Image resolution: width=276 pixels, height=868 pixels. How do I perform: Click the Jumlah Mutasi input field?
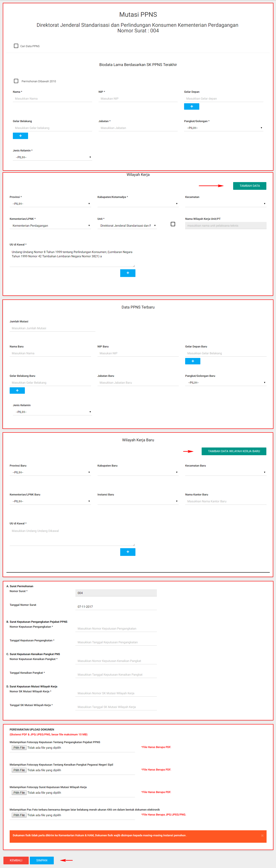52,328
